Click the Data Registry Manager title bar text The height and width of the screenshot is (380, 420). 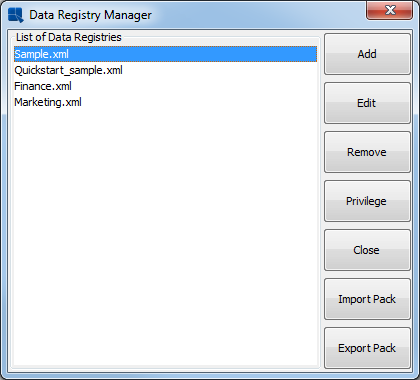pyautogui.click(x=90, y=15)
